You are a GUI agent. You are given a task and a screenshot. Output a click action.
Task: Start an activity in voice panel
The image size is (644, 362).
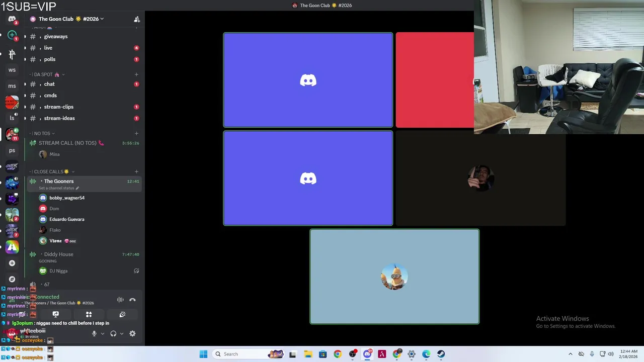click(x=89, y=314)
